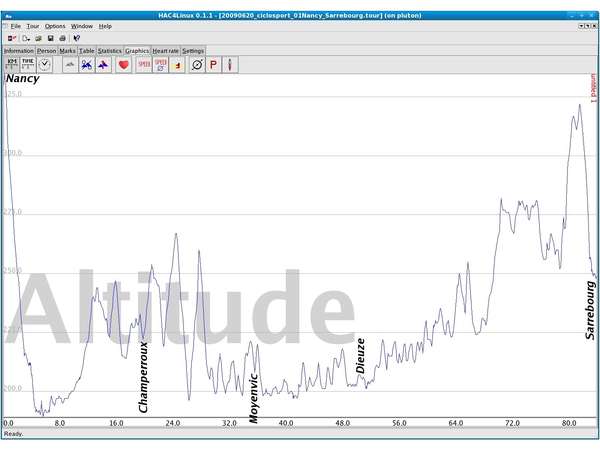This screenshot has width=600, height=450.
Task: Click the Sarrebourg end label
Action: coord(590,310)
